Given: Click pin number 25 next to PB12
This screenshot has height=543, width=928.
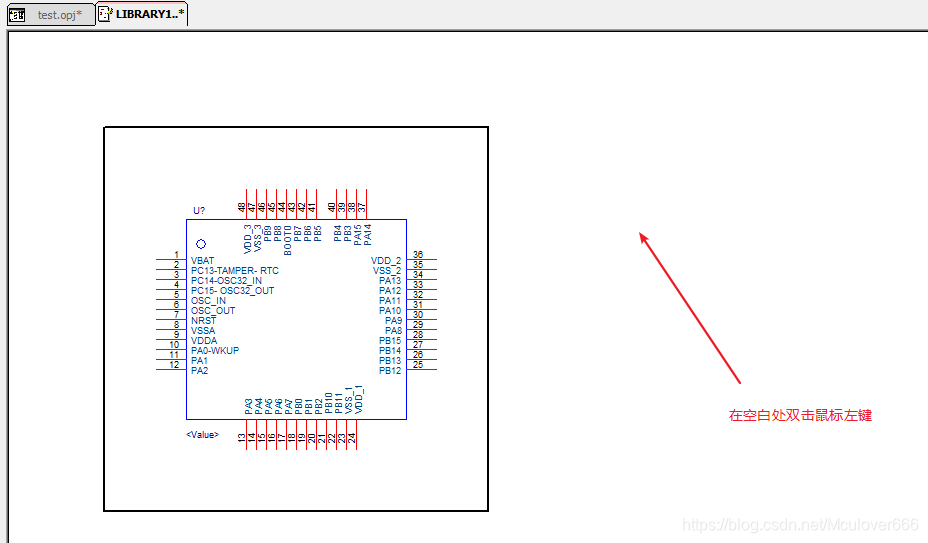Looking at the screenshot, I should coord(418,365).
